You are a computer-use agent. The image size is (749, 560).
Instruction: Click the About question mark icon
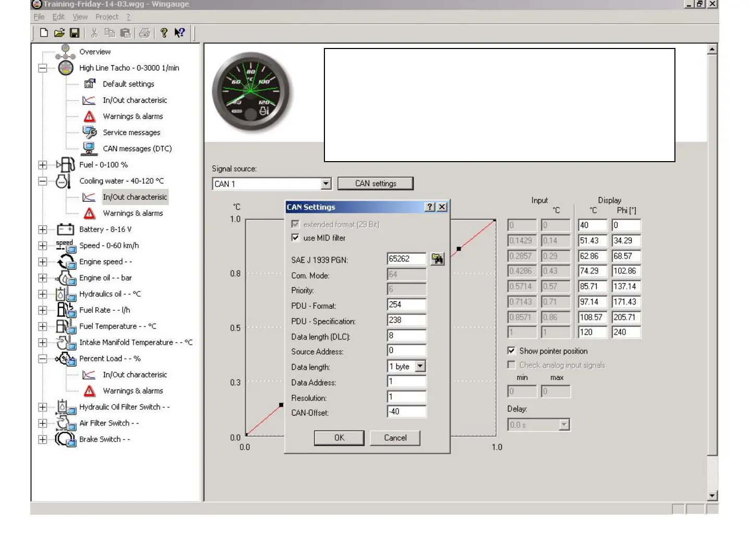pyautogui.click(x=164, y=33)
